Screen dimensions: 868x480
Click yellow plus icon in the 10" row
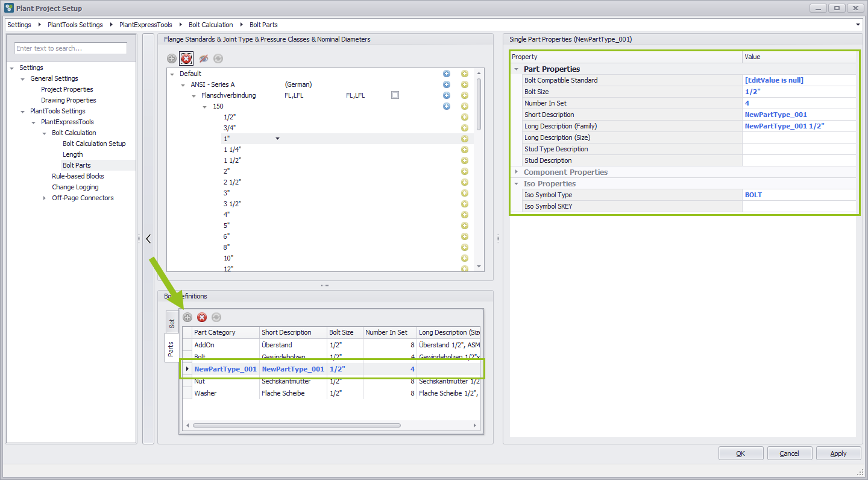click(465, 258)
